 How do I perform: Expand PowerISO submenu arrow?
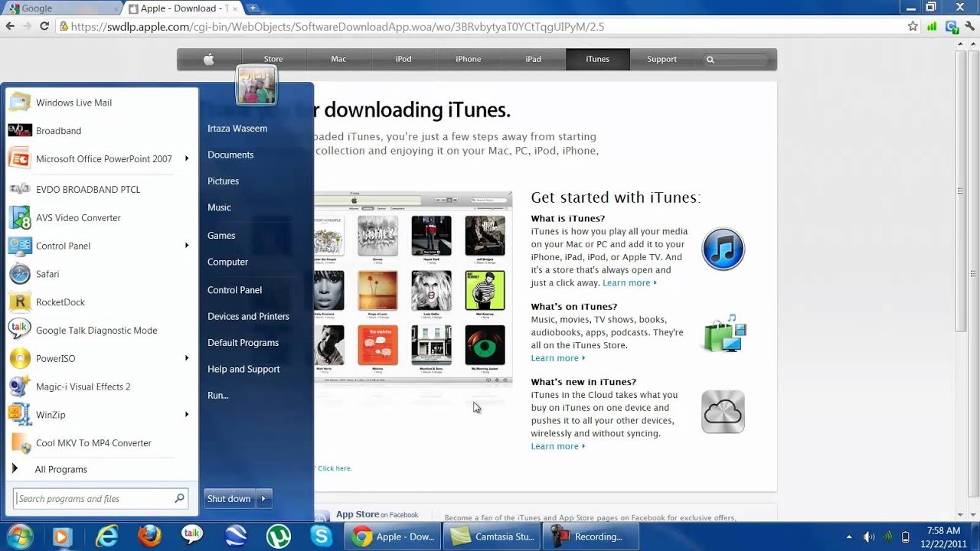[187, 358]
